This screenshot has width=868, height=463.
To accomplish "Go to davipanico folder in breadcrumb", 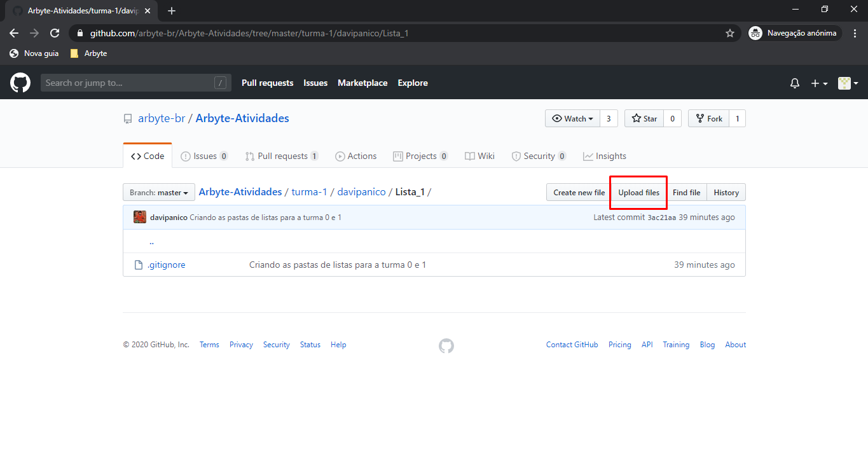I will (x=361, y=192).
